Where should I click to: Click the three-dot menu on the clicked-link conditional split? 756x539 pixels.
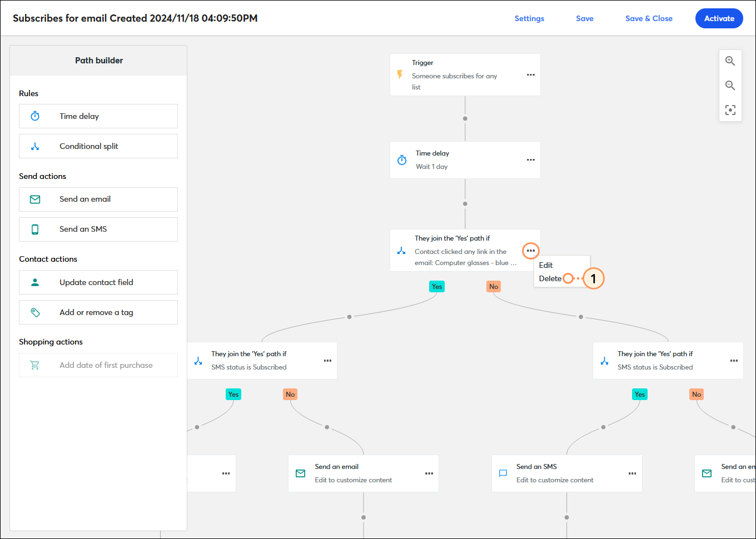pyautogui.click(x=531, y=251)
